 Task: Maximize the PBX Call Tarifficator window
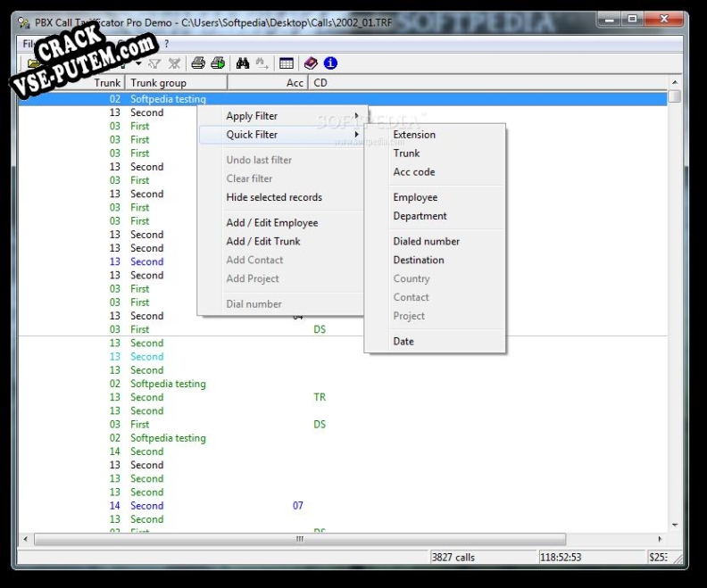point(633,19)
